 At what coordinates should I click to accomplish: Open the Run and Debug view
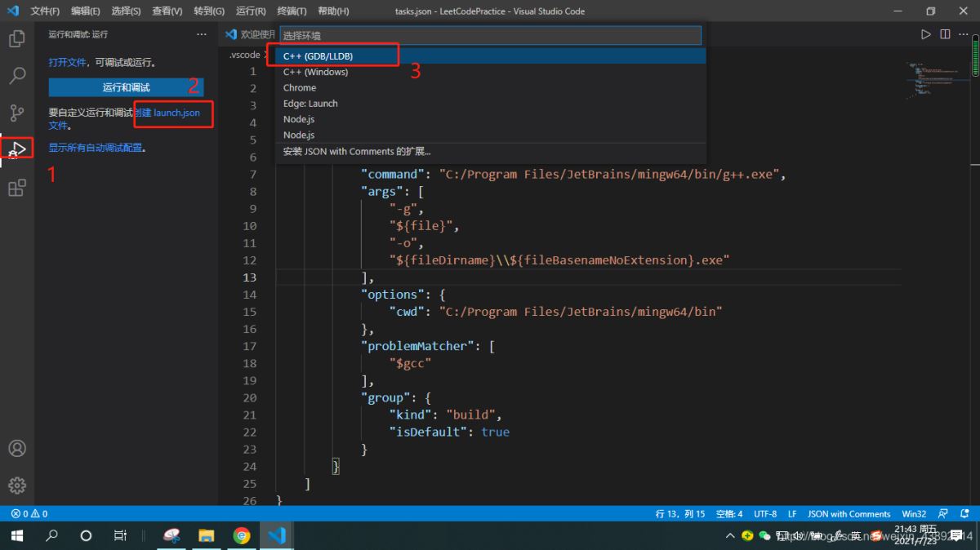click(17, 149)
